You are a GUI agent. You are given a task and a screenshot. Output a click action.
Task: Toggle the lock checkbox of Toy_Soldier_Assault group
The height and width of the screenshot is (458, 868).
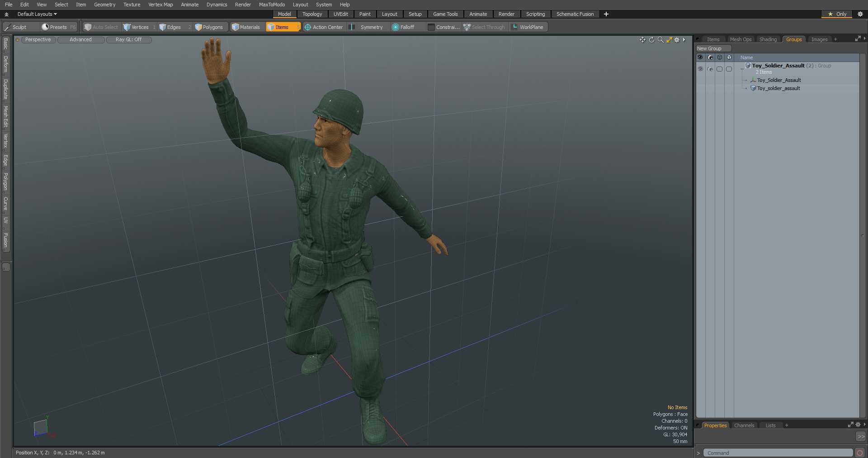click(x=719, y=69)
